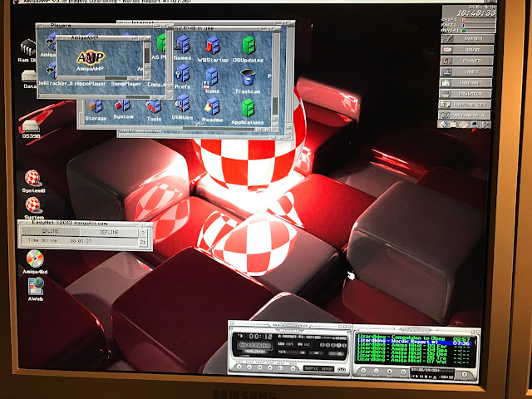Click the Internet button in the dock
The image size is (532, 399).
pos(465,82)
